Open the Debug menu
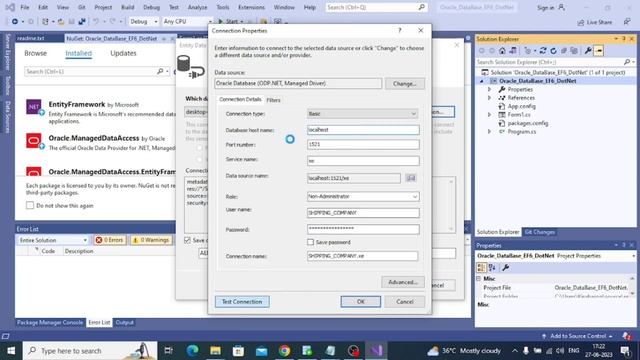The height and width of the screenshot is (360, 640). [x=151, y=7]
